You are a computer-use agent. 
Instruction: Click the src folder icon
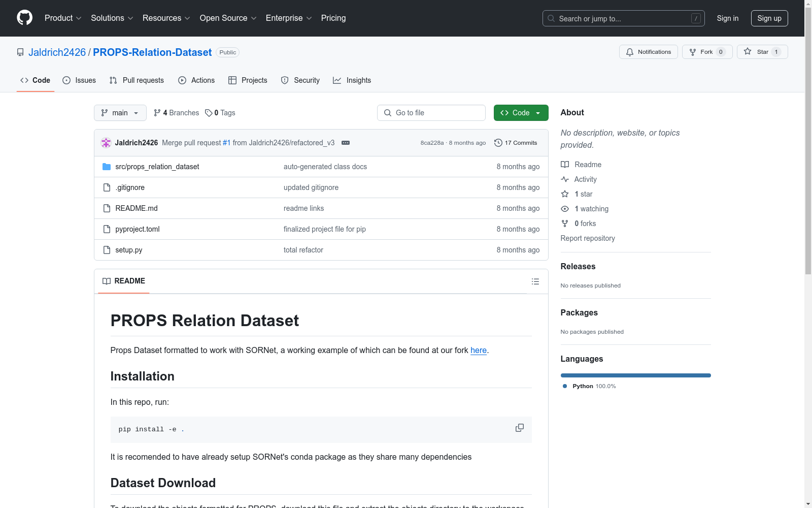[107, 167]
